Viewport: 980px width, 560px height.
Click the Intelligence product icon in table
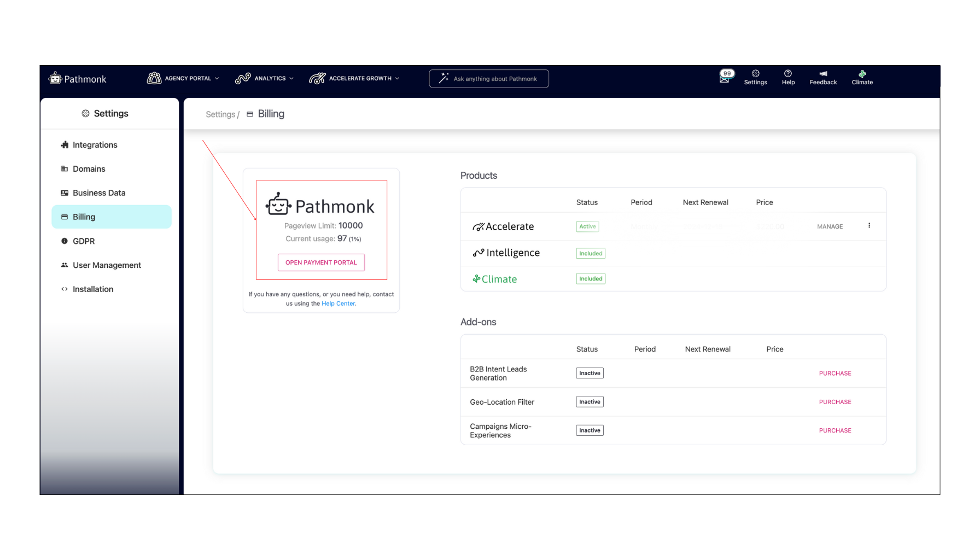479,253
